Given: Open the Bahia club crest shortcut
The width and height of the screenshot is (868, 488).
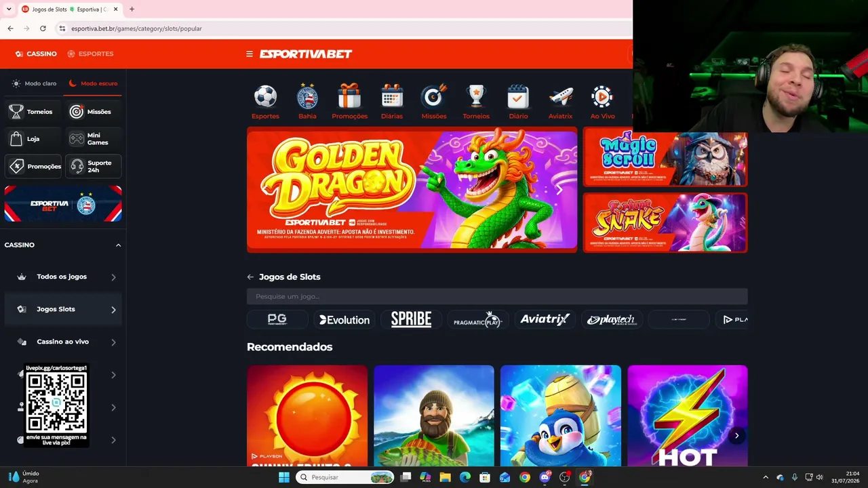Looking at the screenshot, I should [x=307, y=102].
